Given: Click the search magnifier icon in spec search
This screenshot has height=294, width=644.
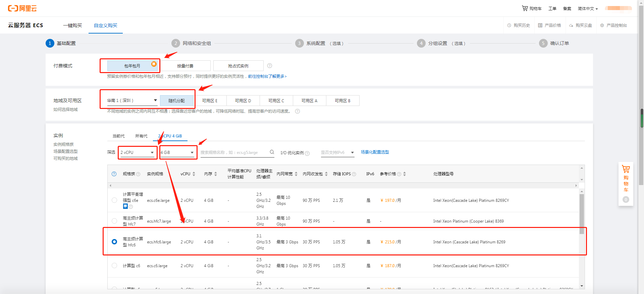Looking at the screenshot, I should click(272, 152).
